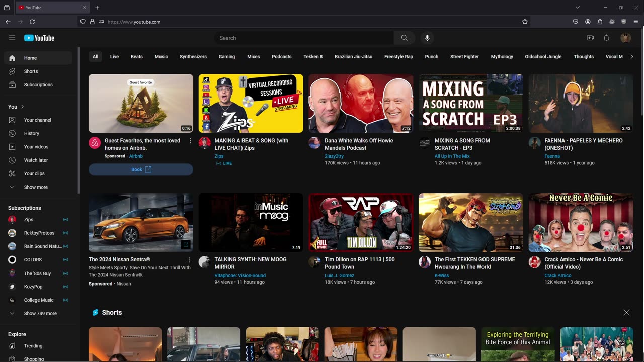
Task: Open Zips channel link under video
Action: [x=219, y=156]
